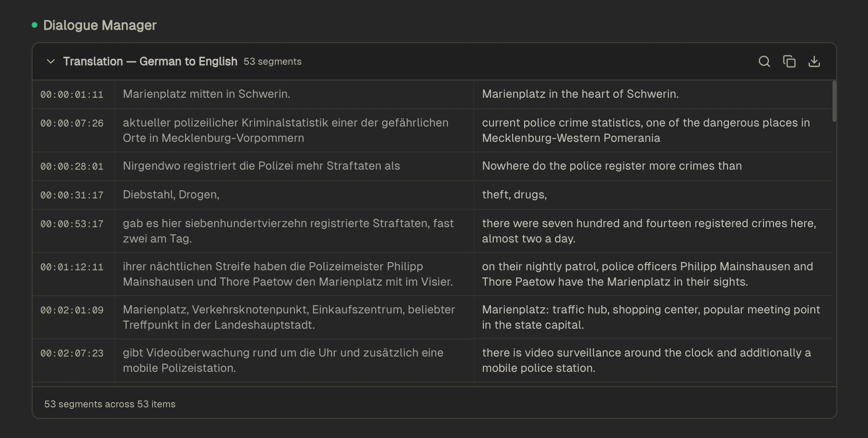Collapse the Translation panel chevron
The width and height of the screenshot is (868, 438).
[x=51, y=61]
